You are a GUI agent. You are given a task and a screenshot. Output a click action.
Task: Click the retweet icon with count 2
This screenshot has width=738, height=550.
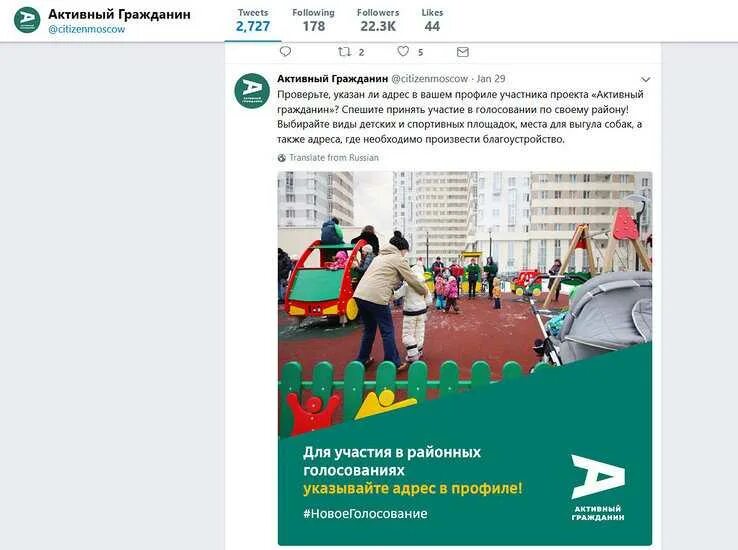pos(345,52)
